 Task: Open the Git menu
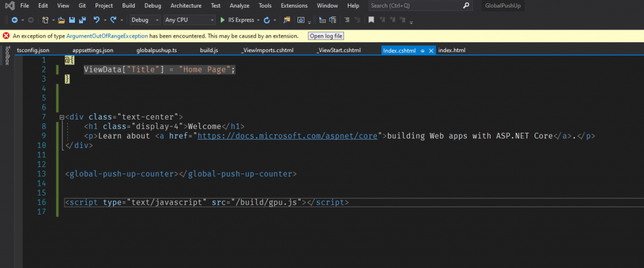click(x=82, y=6)
